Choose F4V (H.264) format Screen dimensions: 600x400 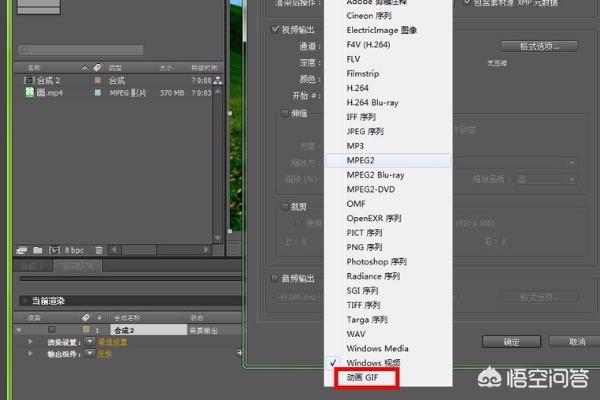point(368,45)
